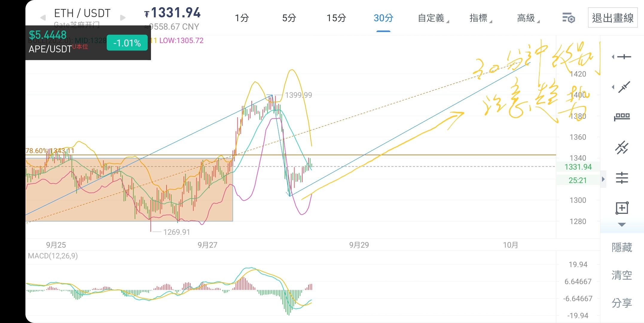The image size is (644, 323).
Task: Go to next trading pair arrow
Action: (x=123, y=18)
